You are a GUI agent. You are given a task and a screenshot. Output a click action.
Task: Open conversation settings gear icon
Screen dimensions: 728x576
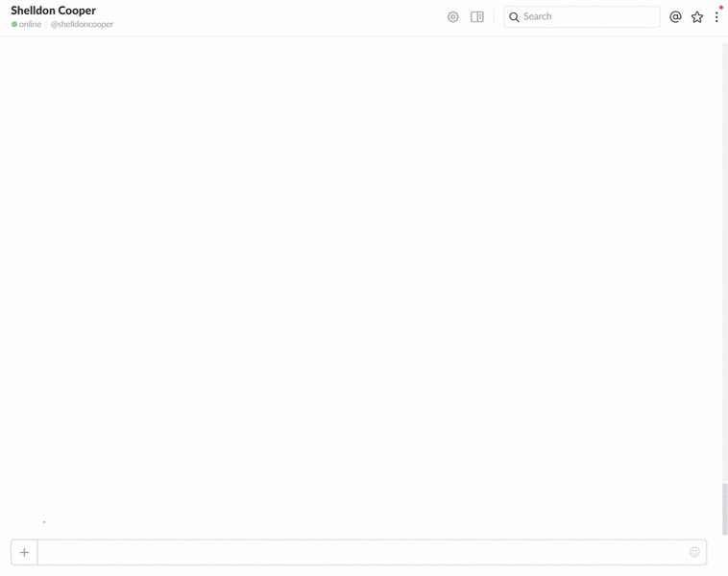[x=452, y=17]
